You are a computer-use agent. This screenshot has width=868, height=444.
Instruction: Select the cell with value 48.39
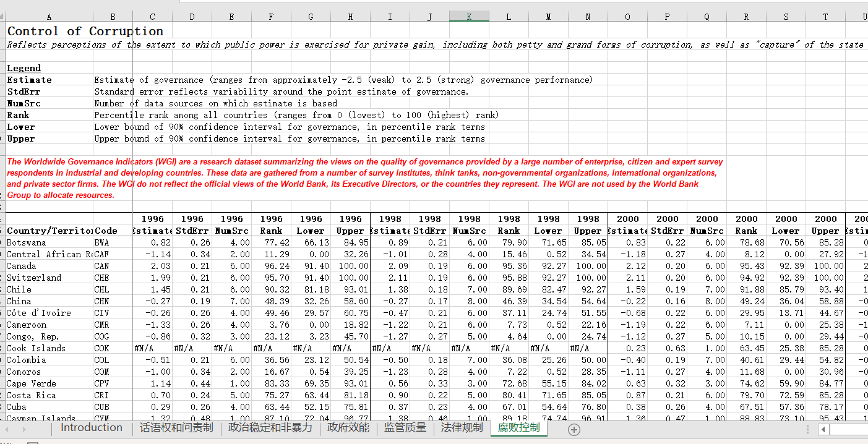(271, 301)
